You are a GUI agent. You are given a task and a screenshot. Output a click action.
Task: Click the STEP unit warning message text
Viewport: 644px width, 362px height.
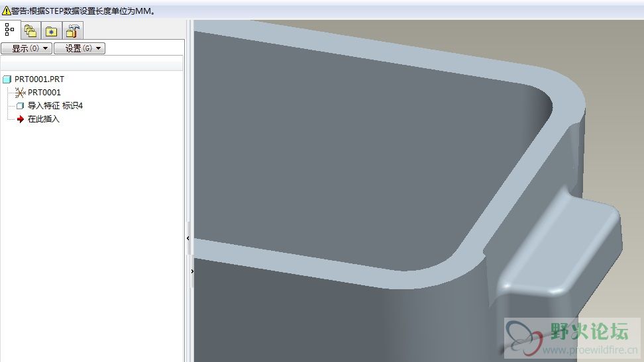click(x=83, y=11)
